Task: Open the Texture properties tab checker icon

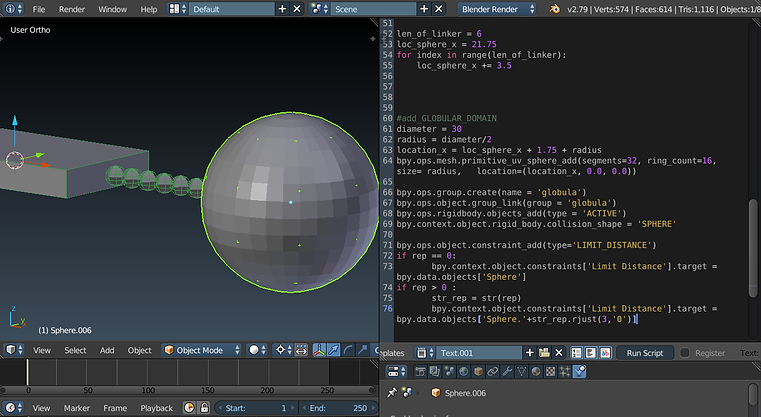Action: [x=551, y=371]
